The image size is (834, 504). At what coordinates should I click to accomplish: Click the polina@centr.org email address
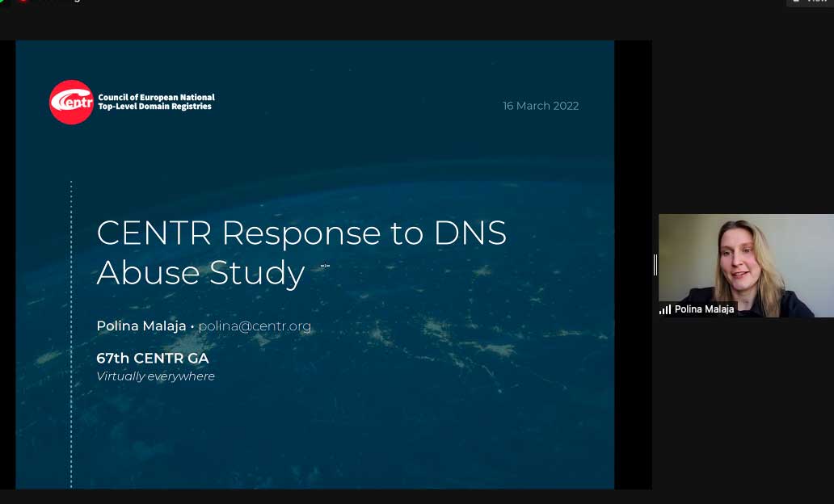tap(255, 326)
